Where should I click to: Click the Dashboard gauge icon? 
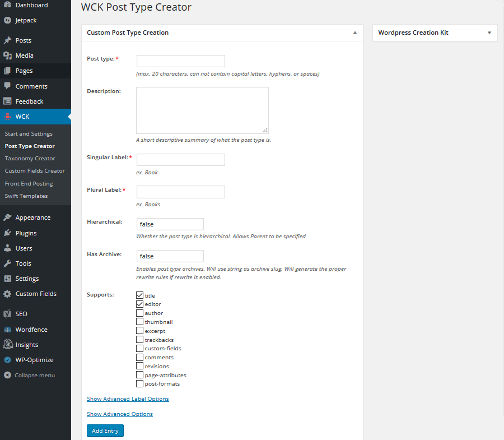(7, 5)
